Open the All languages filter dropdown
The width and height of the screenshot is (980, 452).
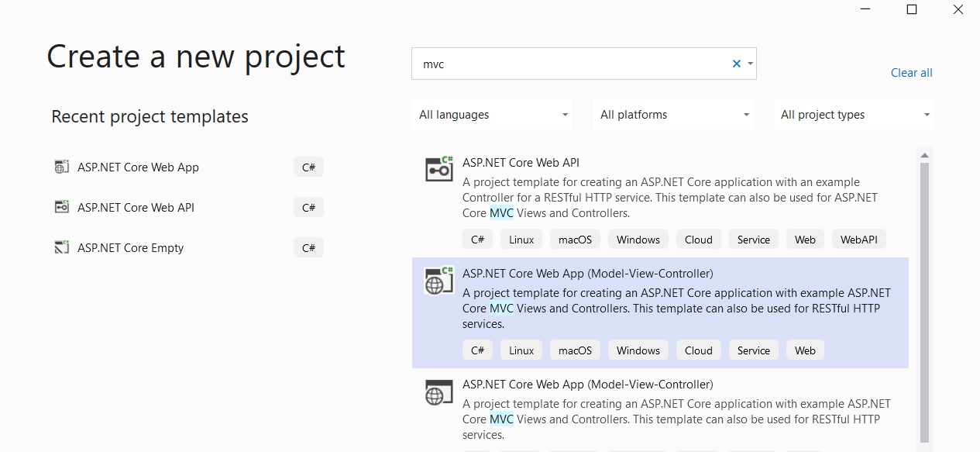click(x=493, y=115)
